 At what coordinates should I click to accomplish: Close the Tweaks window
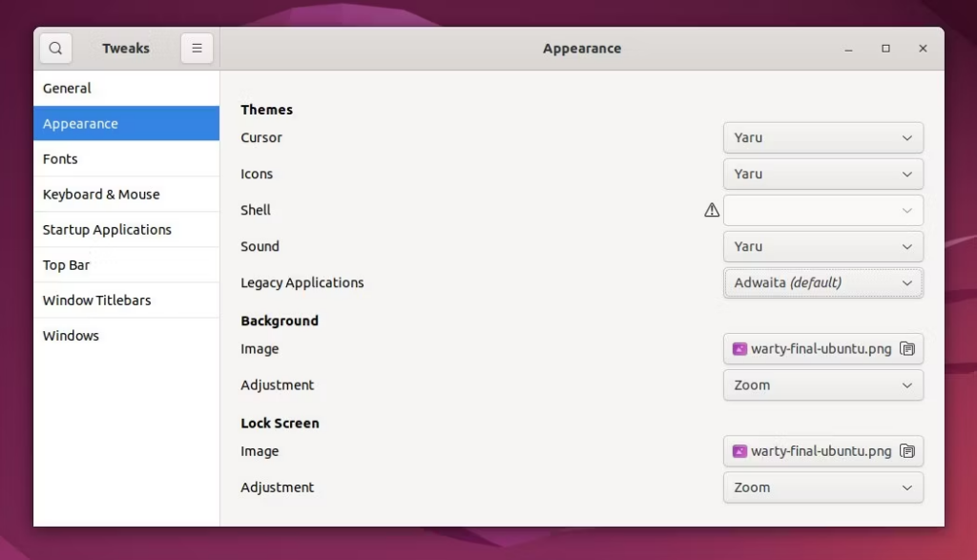coord(923,49)
